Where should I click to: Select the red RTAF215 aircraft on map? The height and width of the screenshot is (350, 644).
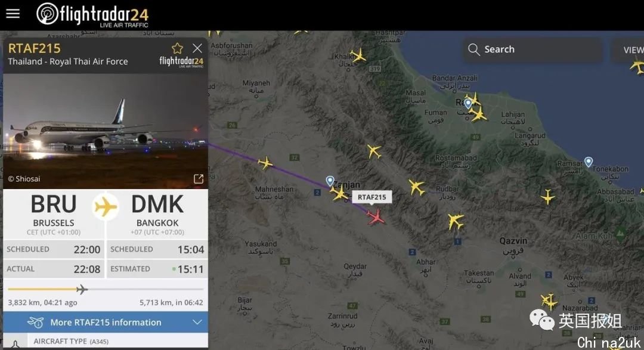pos(376,216)
